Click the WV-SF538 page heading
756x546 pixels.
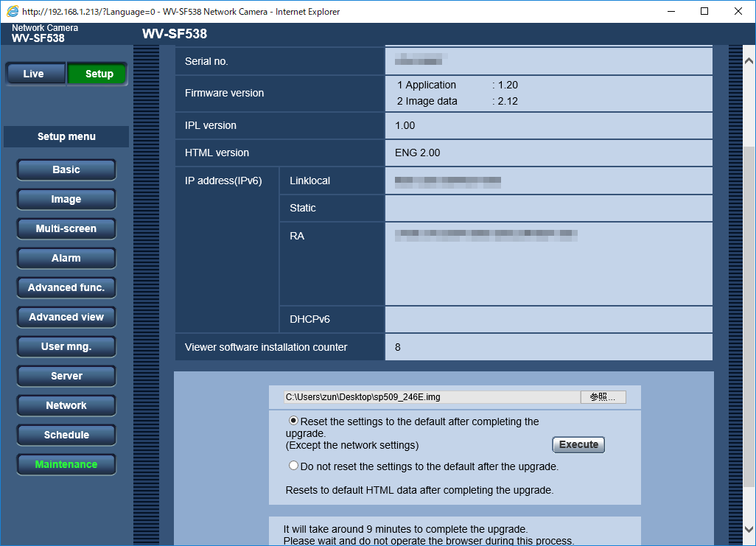175,34
